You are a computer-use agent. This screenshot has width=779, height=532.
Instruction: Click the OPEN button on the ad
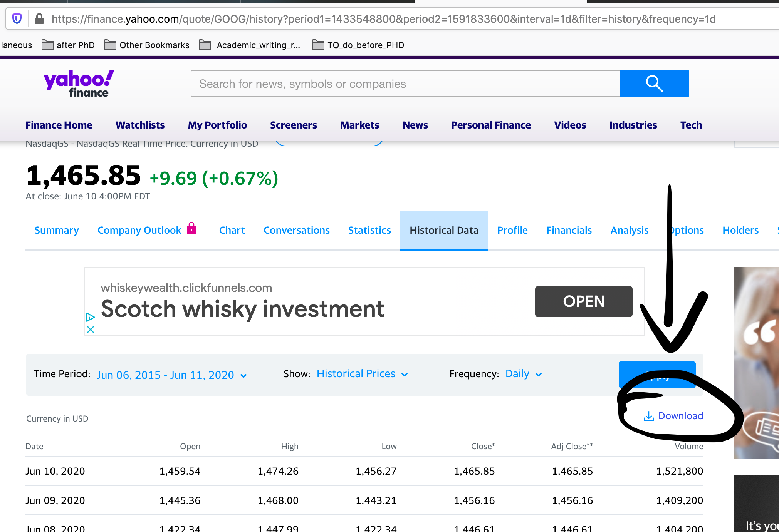tap(584, 301)
